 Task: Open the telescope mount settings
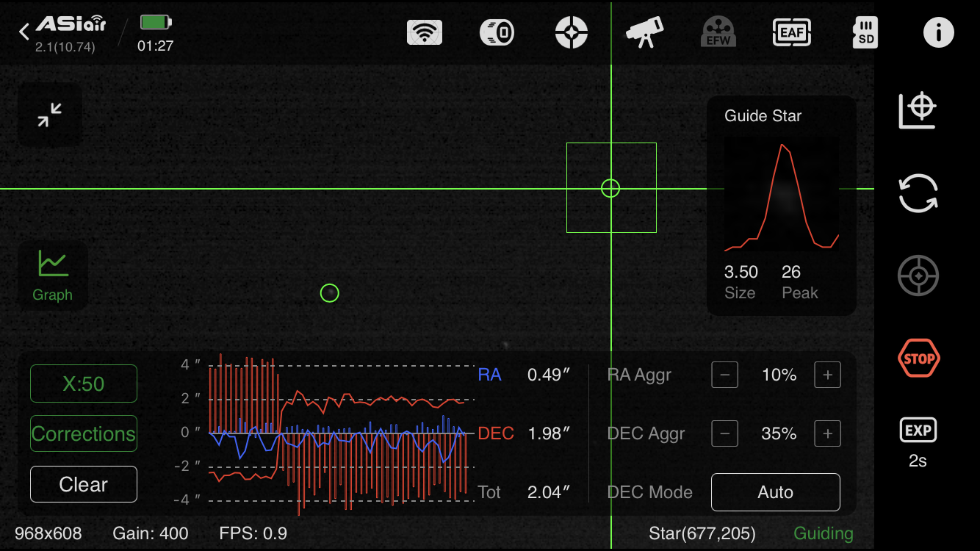click(644, 32)
